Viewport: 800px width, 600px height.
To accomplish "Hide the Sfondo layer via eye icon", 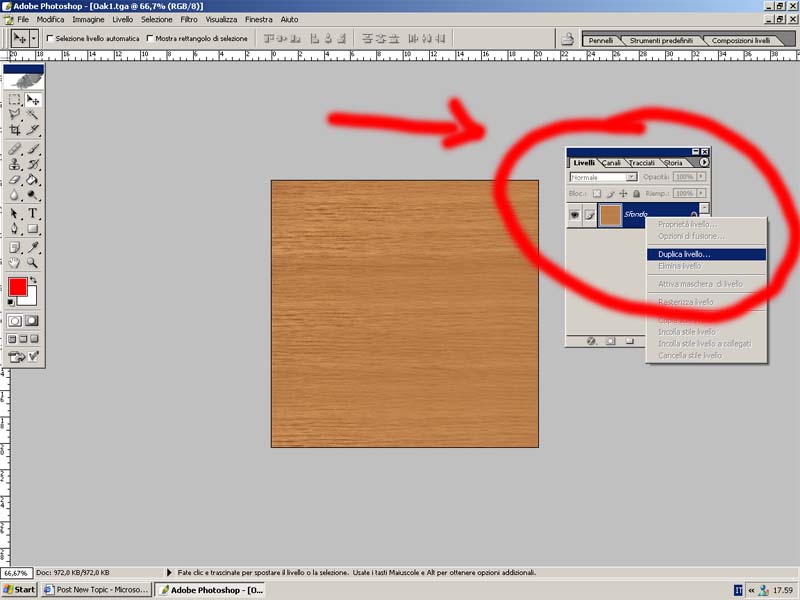I will 575,215.
